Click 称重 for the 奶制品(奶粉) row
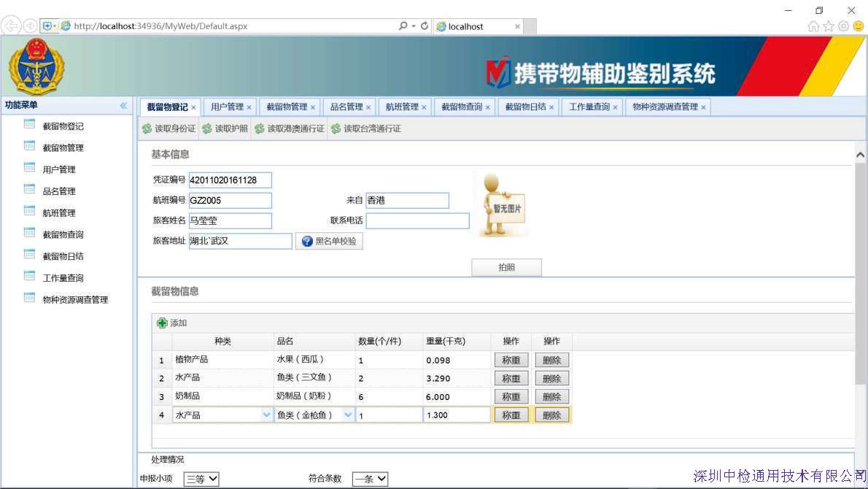 (x=511, y=396)
